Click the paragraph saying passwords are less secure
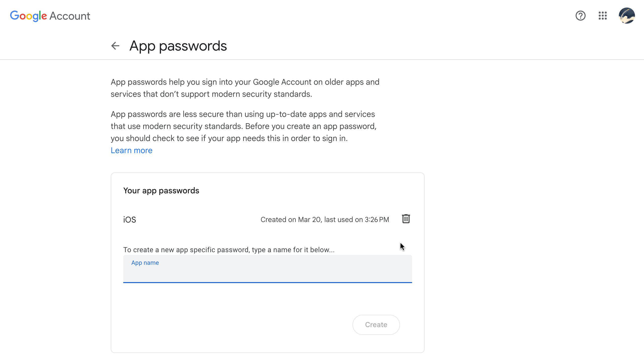The height and width of the screenshot is (358, 644). coord(243,126)
